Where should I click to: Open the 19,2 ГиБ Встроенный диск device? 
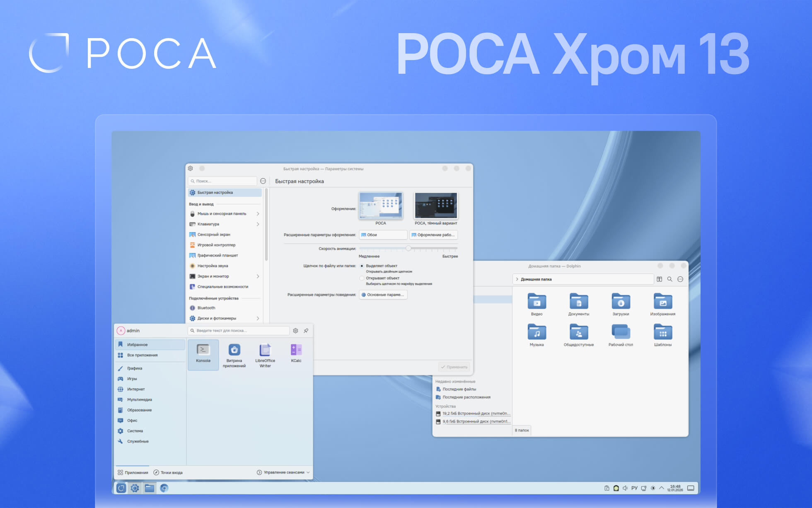473,414
